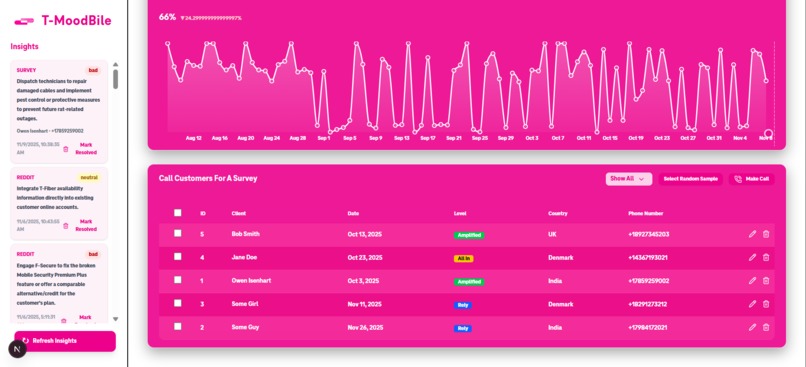Click the last data point circle on chart
806x367 pixels.
[768, 134]
